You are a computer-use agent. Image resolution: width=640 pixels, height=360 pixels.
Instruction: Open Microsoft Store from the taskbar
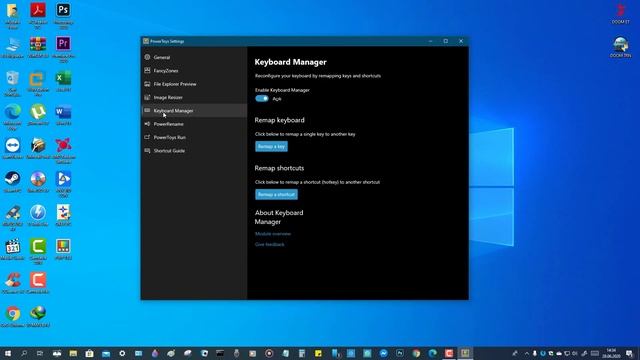click(x=89, y=353)
